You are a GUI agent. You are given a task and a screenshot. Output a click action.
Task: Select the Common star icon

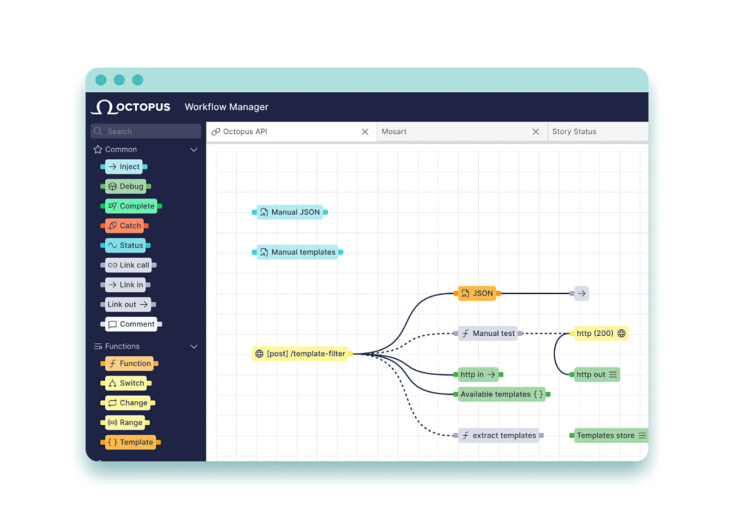coord(98,149)
